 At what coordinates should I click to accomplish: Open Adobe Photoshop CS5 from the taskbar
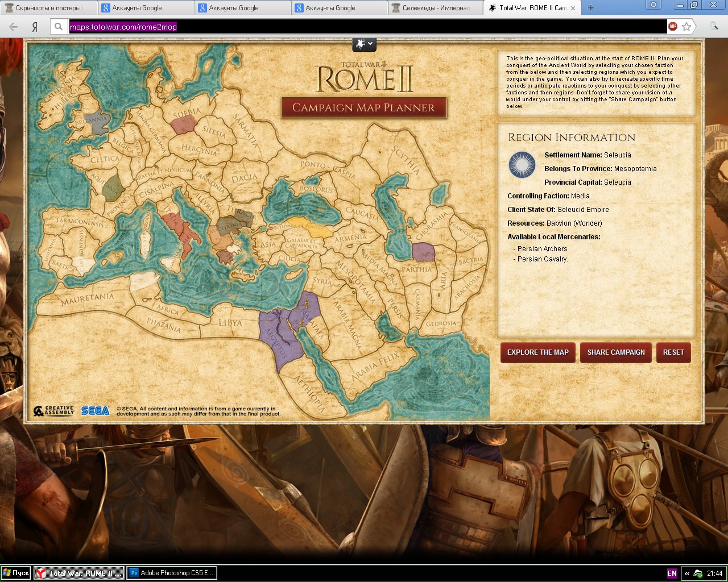point(171,573)
